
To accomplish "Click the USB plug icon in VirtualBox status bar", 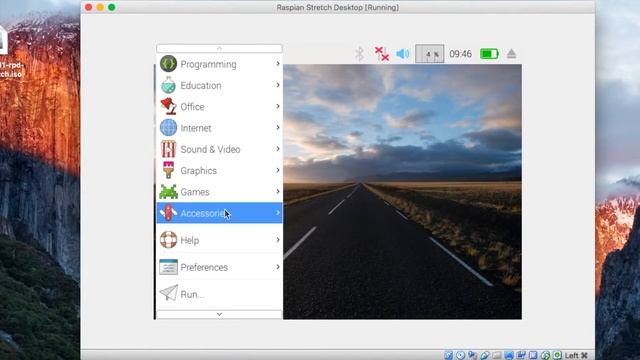I will (x=484, y=355).
